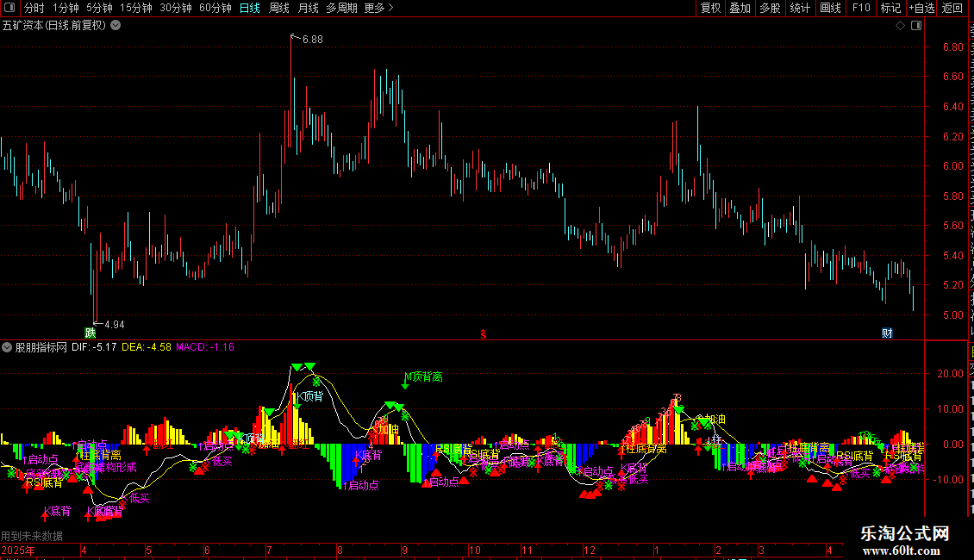The width and height of the screenshot is (974, 560).
Task: Select the 5分钟 period tab
Action: (99, 8)
